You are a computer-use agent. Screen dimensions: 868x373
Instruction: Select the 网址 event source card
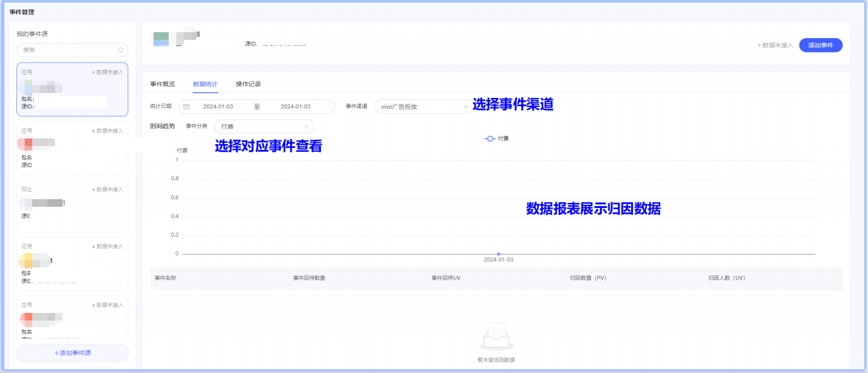point(72,206)
